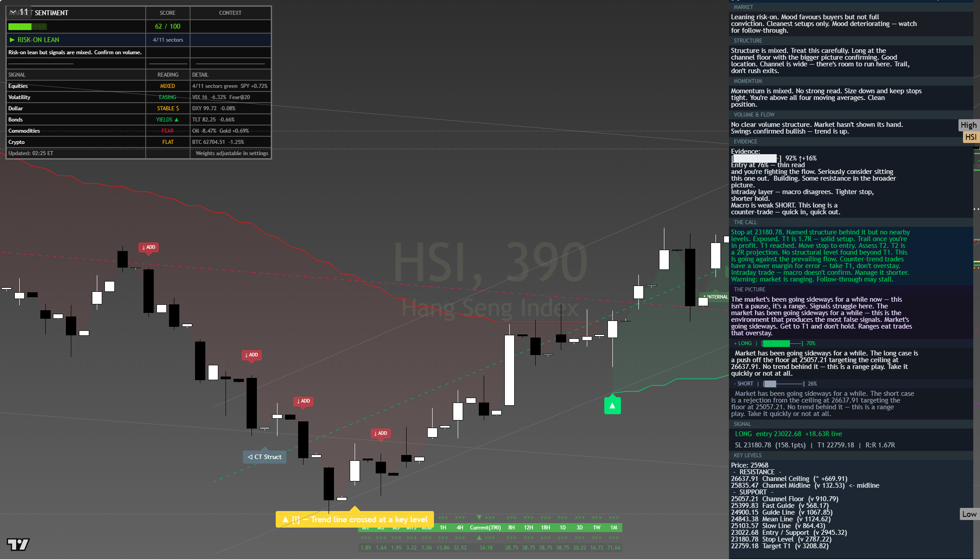Click the VOLUME & FLOW section header
The width and height of the screenshot is (980, 559).
click(x=851, y=115)
